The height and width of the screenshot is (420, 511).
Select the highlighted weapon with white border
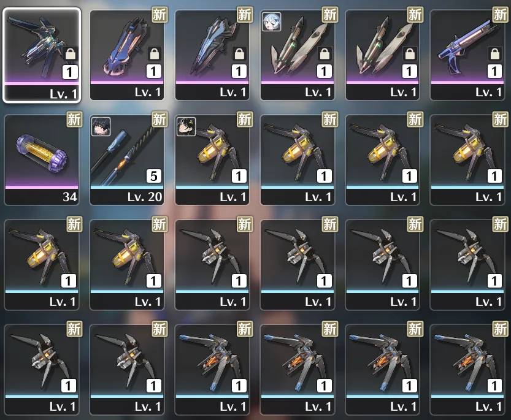click(x=42, y=55)
